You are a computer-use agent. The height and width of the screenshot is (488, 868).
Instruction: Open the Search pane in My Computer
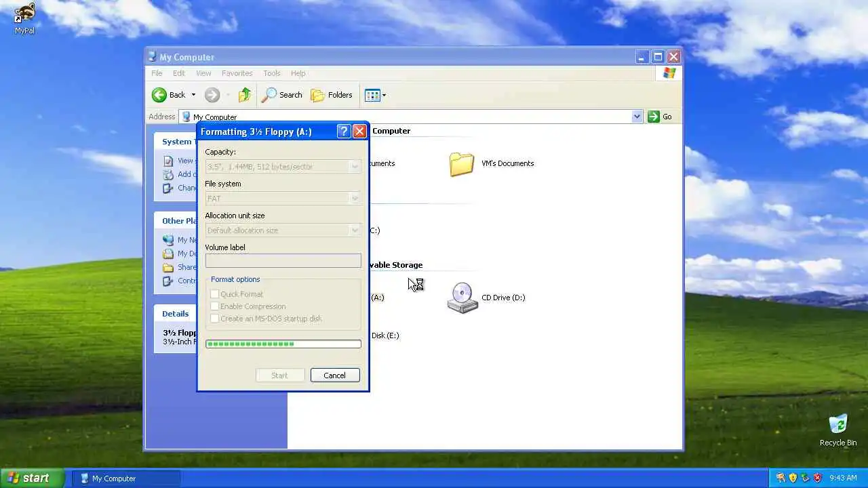282,95
